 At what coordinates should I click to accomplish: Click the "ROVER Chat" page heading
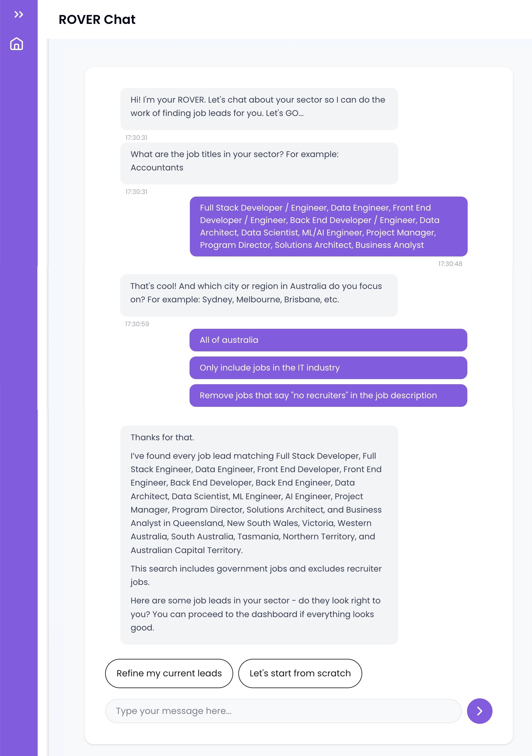pos(97,20)
